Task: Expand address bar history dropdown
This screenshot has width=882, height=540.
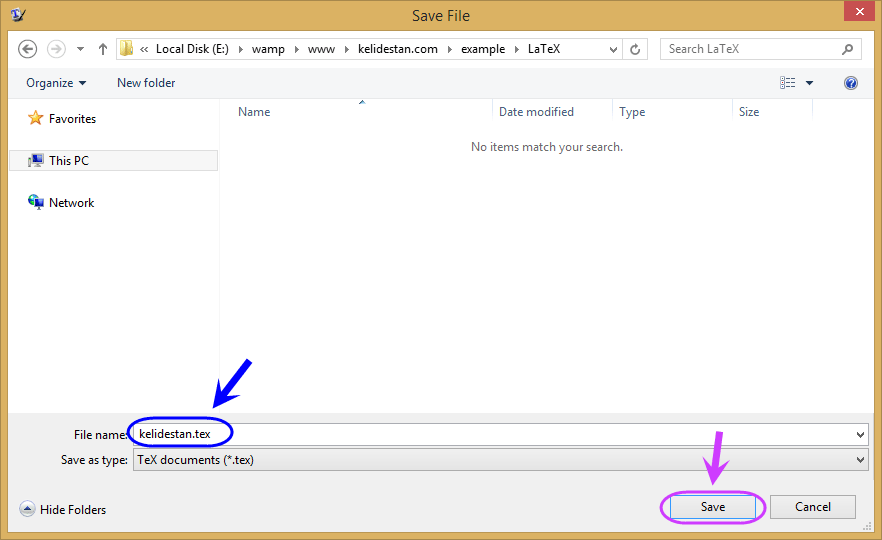Action: 613,50
